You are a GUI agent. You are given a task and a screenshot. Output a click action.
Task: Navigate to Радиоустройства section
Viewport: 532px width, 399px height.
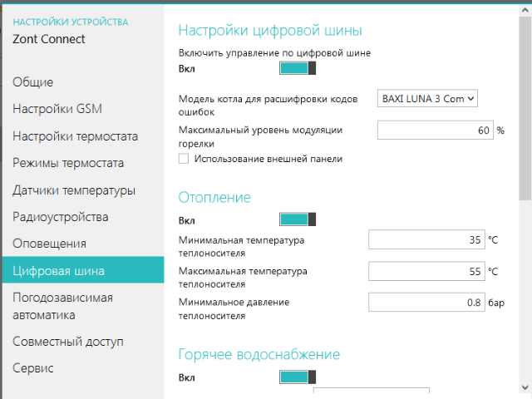(x=60, y=217)
